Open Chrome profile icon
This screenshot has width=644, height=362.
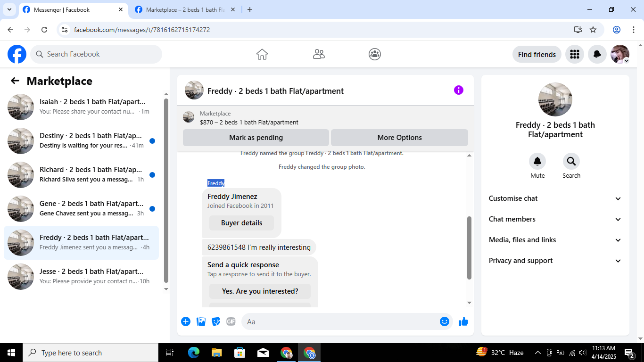(616, 30)
